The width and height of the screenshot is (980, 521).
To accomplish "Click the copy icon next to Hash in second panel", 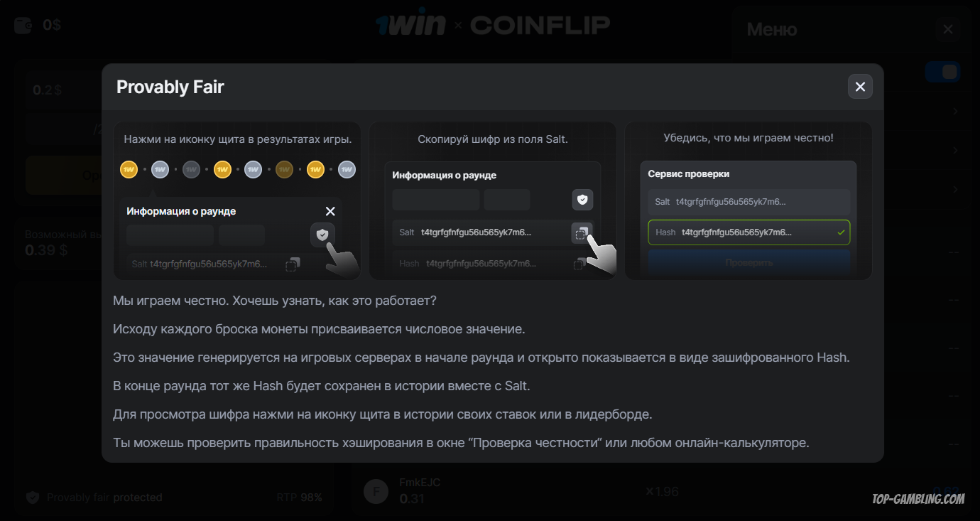I will [579, 263].
